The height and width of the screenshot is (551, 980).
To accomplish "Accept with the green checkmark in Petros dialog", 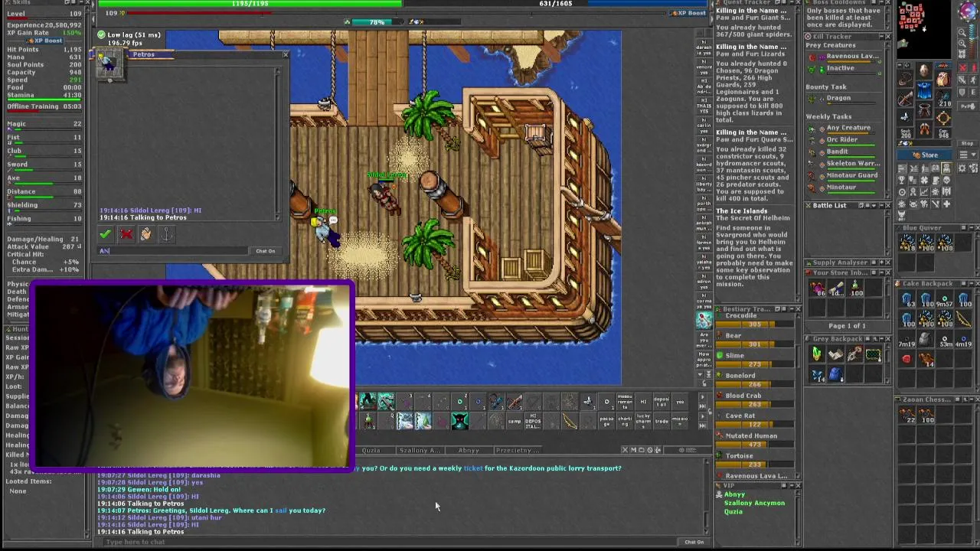I will pos(105,234).
